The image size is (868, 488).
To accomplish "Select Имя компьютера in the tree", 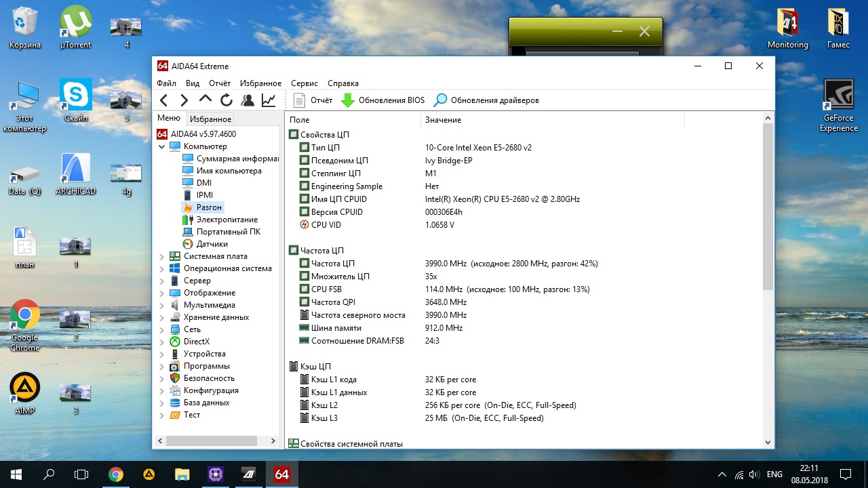I will click(x=222, y=171).
